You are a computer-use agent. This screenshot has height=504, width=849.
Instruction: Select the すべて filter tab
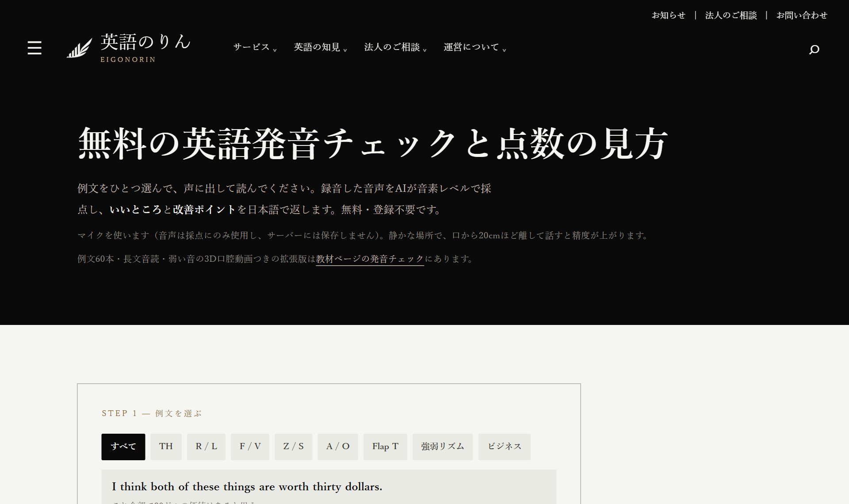click(x=123, y=447)
